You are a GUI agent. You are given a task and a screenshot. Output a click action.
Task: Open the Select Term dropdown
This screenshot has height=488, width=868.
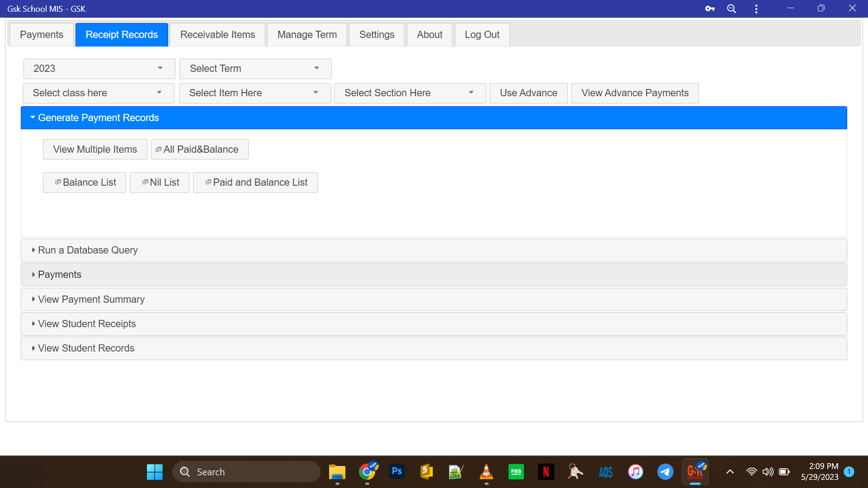pos(255,69)
